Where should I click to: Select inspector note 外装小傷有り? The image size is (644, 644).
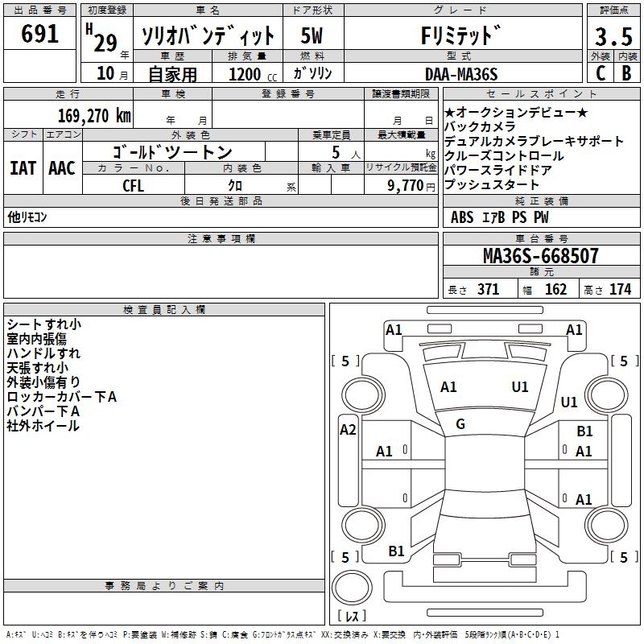pos(43,382)
